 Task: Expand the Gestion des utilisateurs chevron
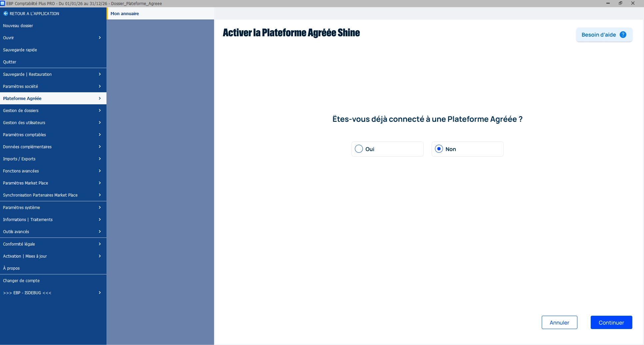[x=100, y=122]
